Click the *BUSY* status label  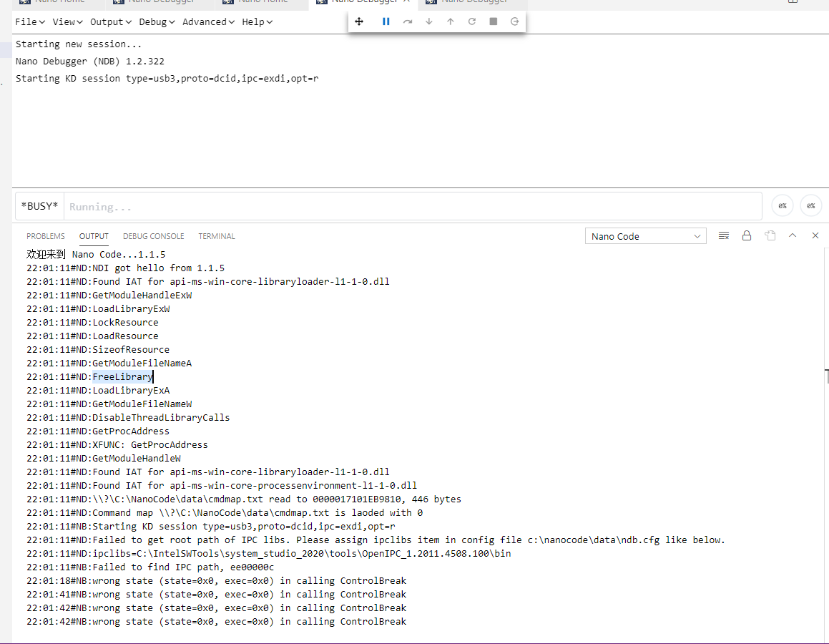tap(39, 206)
